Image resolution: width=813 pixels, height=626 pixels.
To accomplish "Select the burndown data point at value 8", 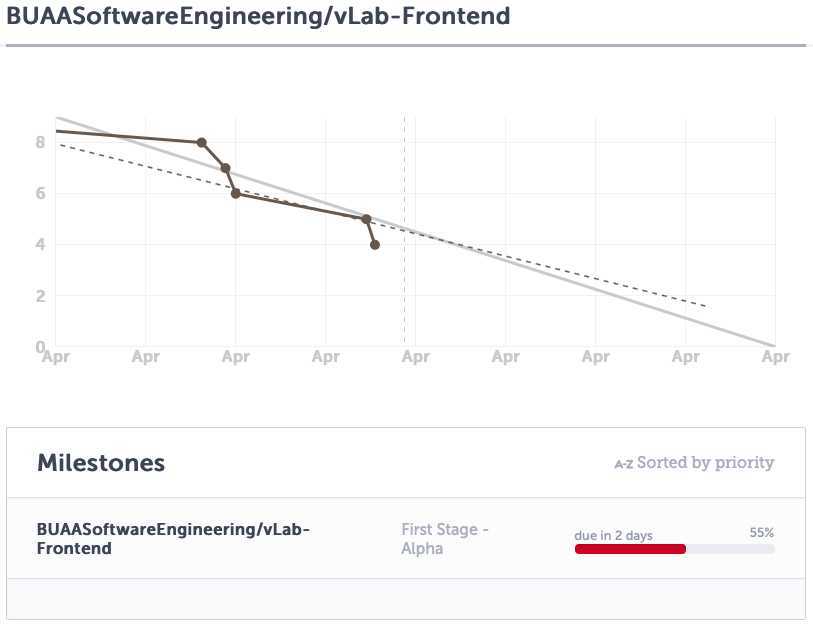I will 201,142.
